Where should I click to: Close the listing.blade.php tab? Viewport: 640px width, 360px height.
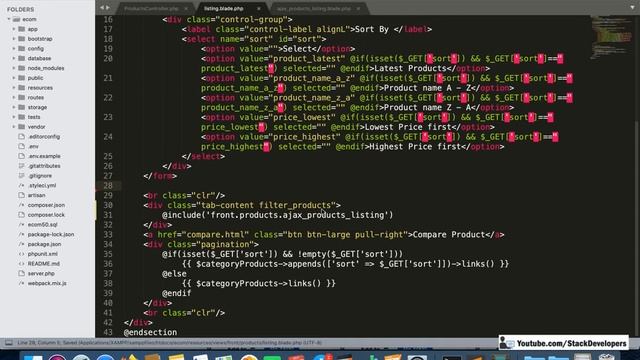tap(259, 9)
